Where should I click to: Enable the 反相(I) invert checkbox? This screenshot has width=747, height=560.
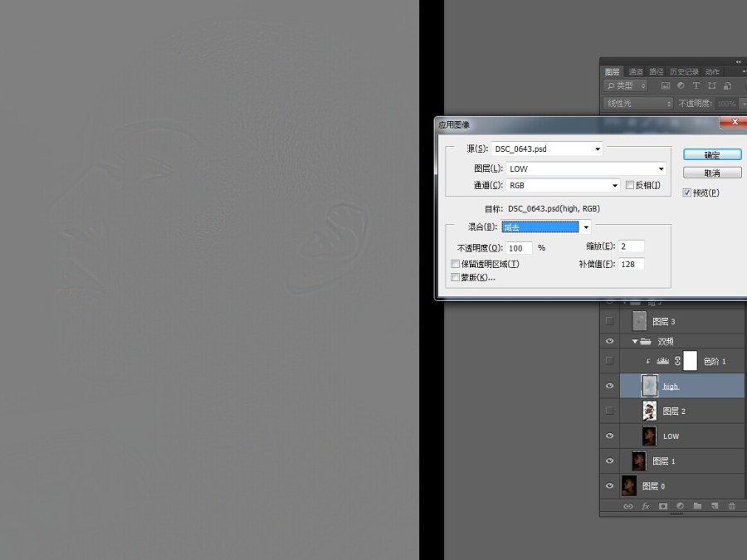pyautogui.click(x=630, y=185)
